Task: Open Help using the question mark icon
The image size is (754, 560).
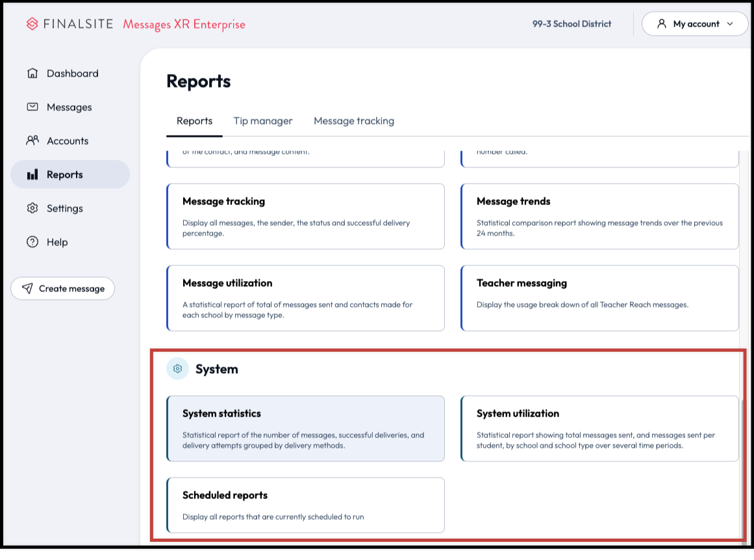Action: click(31, 242)
